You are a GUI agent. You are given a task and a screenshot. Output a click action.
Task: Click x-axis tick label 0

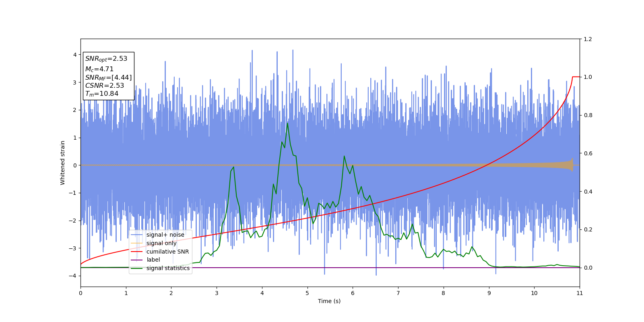[x=80, y=293]
